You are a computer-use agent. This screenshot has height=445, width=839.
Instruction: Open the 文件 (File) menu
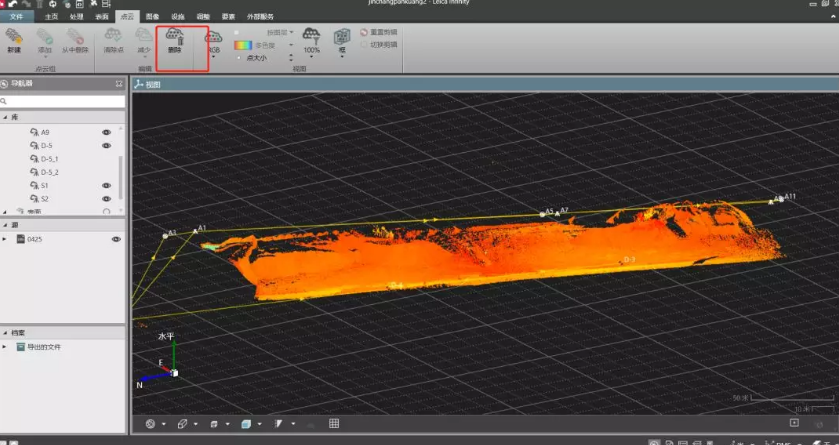coord(16,17)
